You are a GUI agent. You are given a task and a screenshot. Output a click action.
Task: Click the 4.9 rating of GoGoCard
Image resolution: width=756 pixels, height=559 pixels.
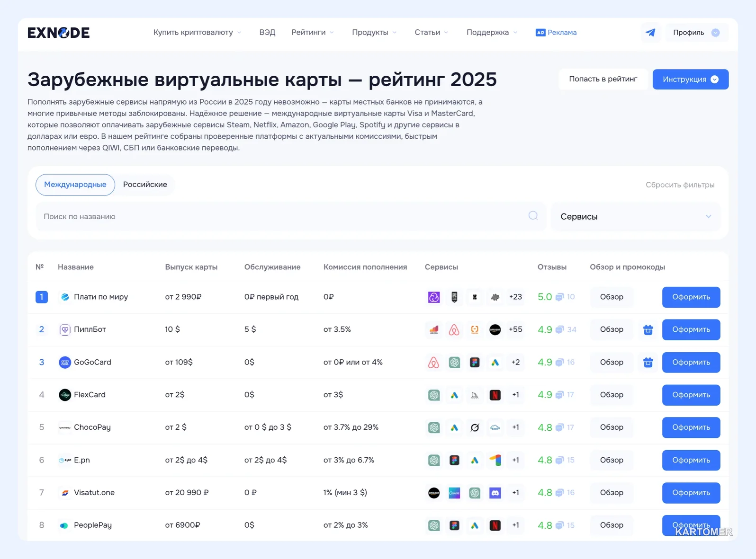pyautogui.click(x=545, y=362)
